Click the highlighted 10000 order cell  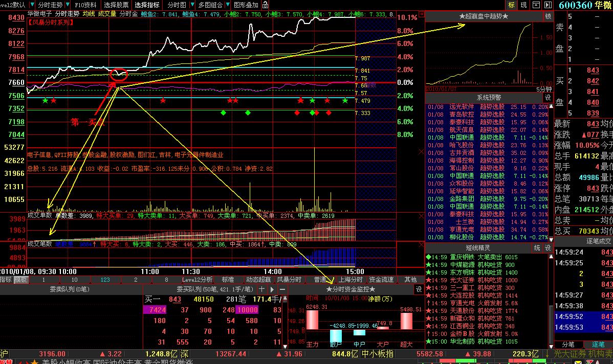click(247, 310)
